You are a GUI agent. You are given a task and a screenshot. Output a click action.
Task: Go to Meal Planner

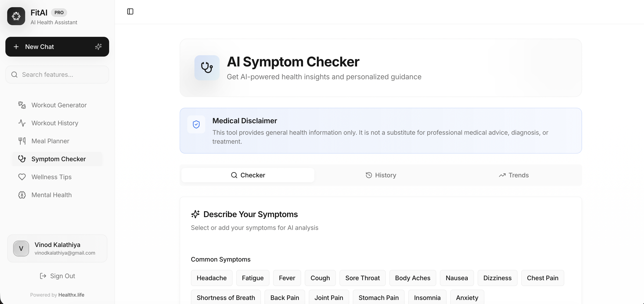click(50, 141)
